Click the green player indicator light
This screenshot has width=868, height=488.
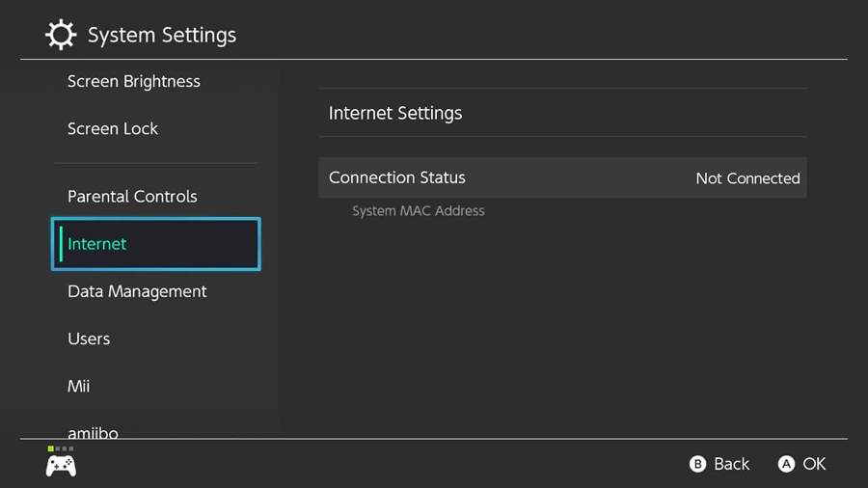pyautogui.click(x=50, y=448)
